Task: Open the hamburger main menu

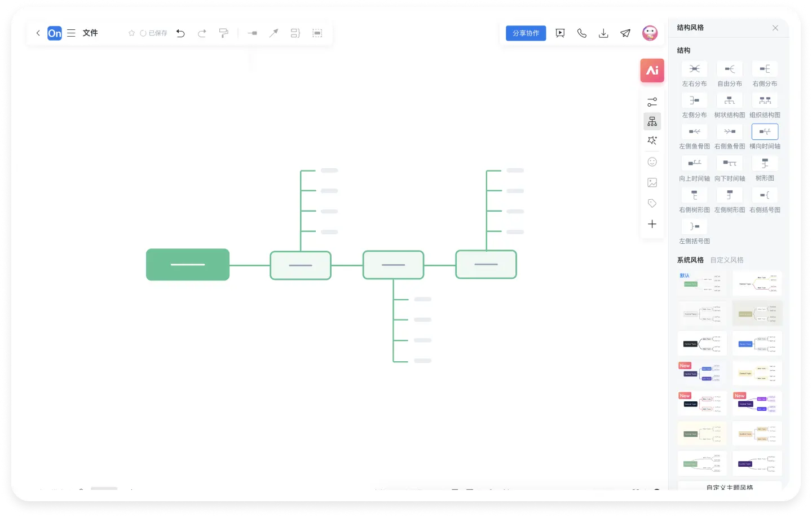Action: click(x=71, y=33)
